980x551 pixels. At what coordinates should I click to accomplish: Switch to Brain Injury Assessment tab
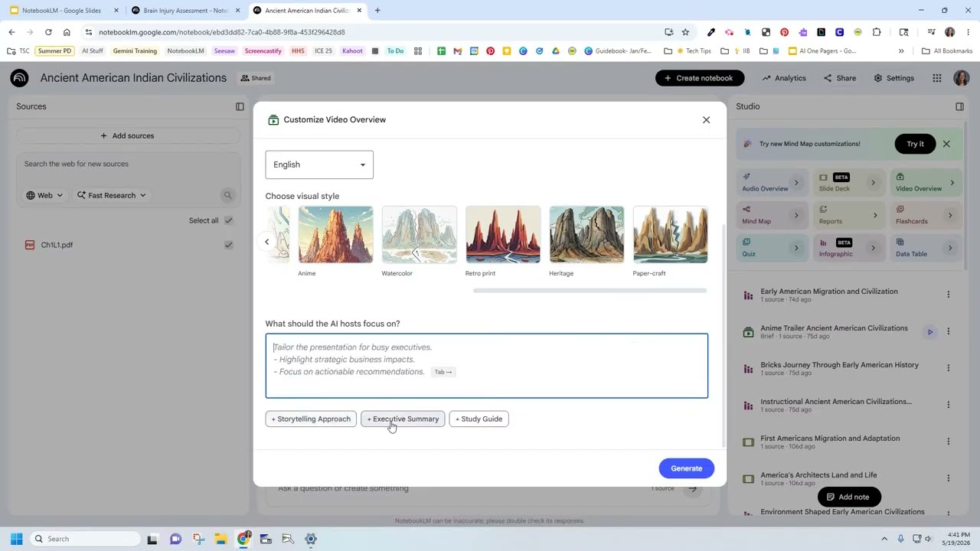tap(185, 11)
